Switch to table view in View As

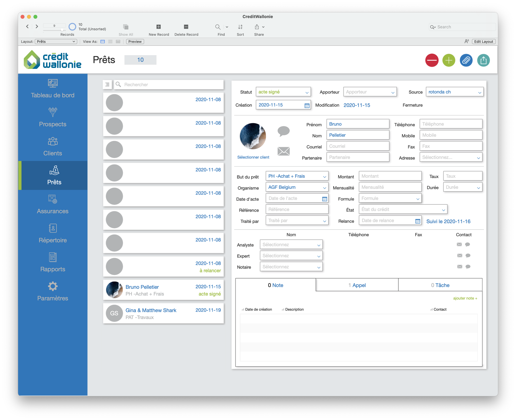118,42
